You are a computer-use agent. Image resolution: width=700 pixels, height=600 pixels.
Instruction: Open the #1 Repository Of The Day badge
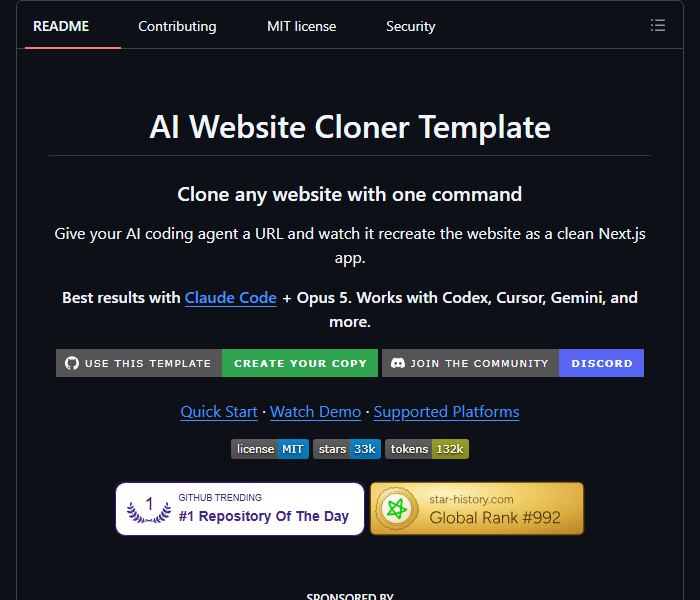(x=240, y=508)
